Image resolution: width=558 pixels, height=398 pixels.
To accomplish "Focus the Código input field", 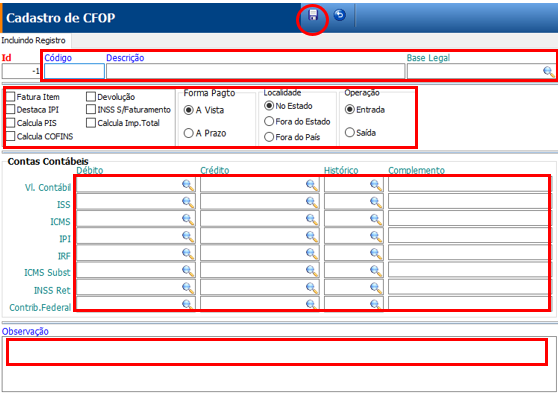I will pyautogui.click(x=74, y=71).
